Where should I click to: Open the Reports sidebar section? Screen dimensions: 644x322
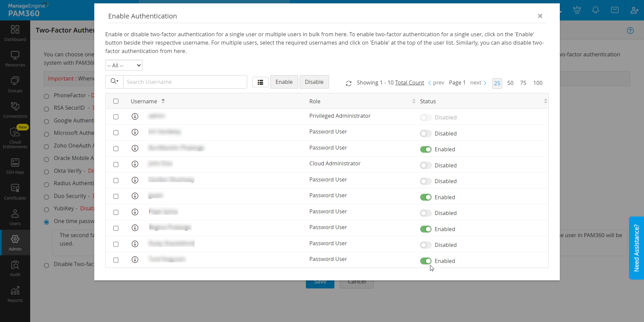(x=15, y=294)
